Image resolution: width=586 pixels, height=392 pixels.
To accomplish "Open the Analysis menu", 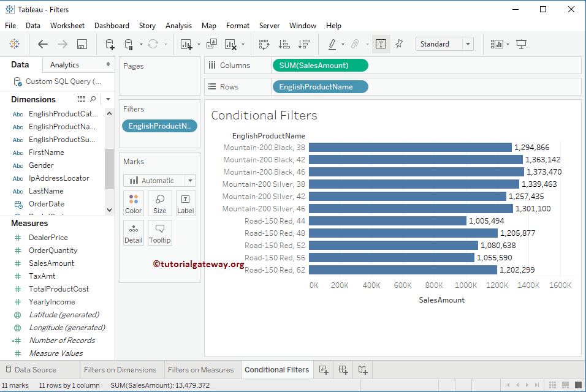I will tap(178, 25).
